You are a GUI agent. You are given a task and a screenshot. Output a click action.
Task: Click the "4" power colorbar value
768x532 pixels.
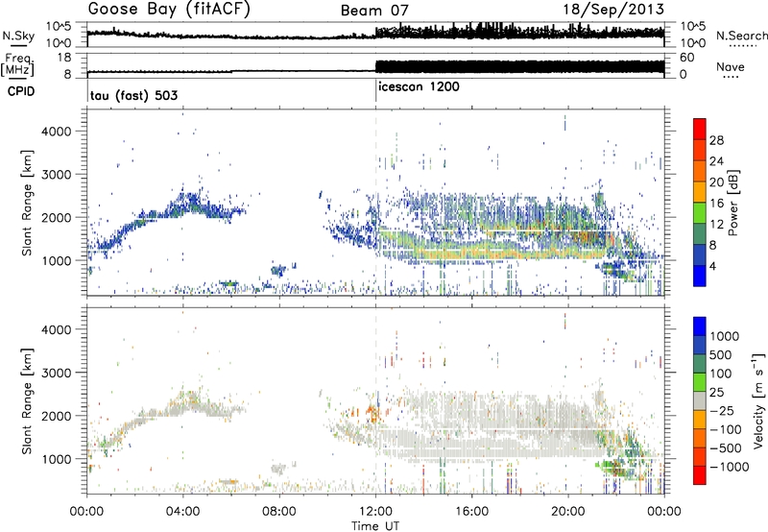712,266
